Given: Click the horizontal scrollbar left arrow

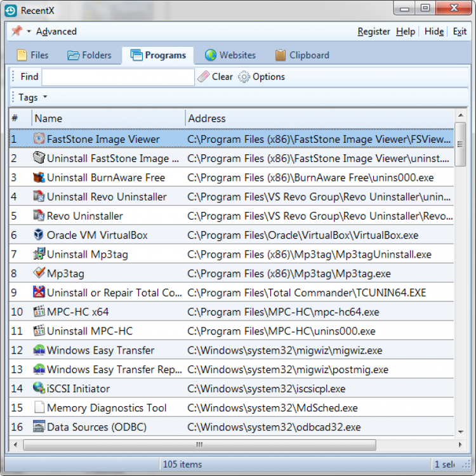Looking at the screenshot, I should pyautogui.click(x=15, y=445).
